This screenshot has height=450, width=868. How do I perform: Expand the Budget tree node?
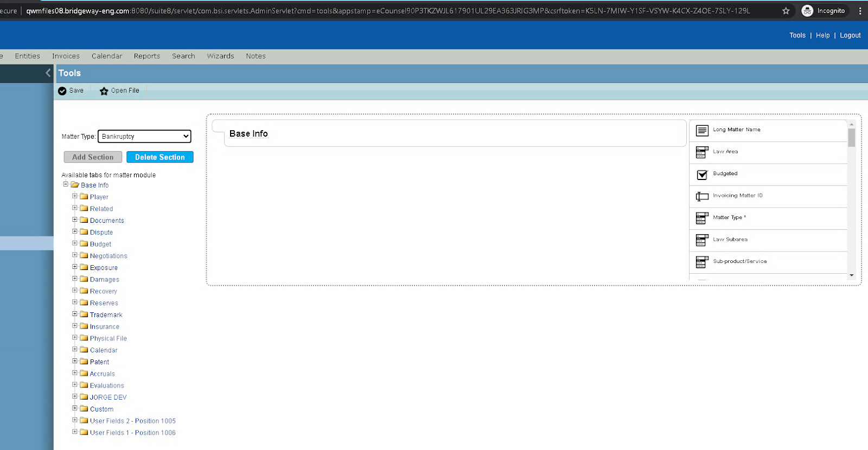(x=75, y=243)
